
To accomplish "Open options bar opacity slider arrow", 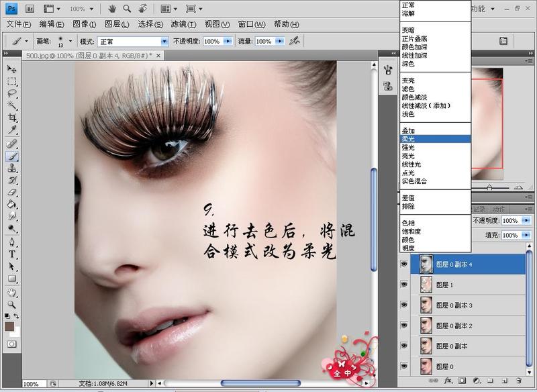I will 228,42.
